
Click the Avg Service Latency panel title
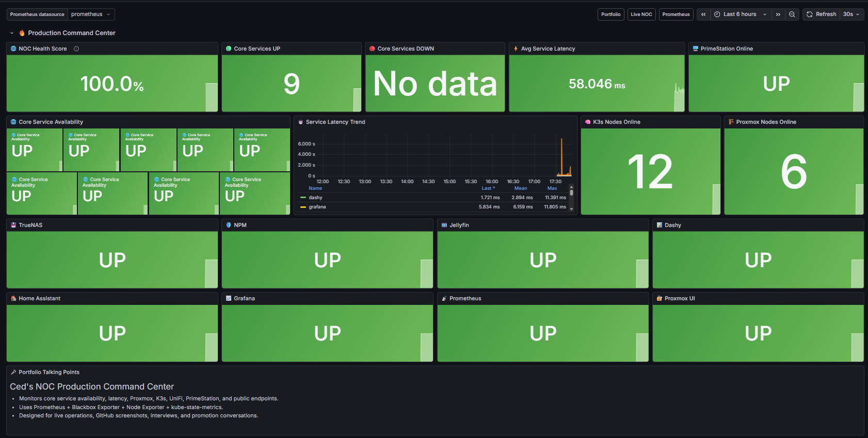point(548,48)
